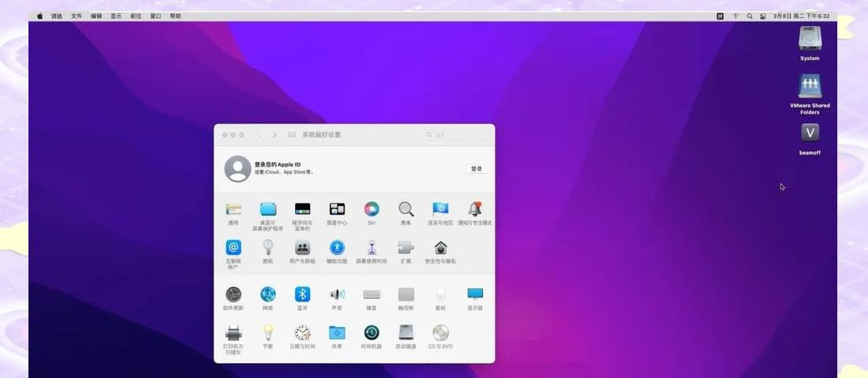
Task: Click the input method icon in menu bar
Action: (720, 17)
